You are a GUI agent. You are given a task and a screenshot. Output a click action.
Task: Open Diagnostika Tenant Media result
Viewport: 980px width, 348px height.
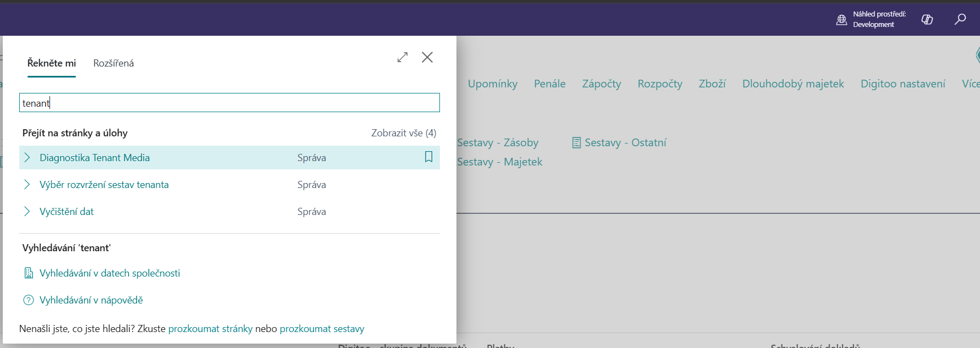[95, 158]
